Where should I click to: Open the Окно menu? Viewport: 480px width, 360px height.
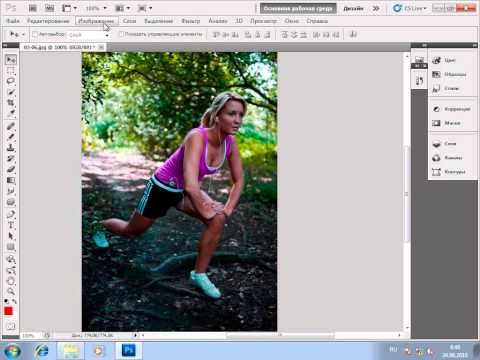[x=292, y=21]
